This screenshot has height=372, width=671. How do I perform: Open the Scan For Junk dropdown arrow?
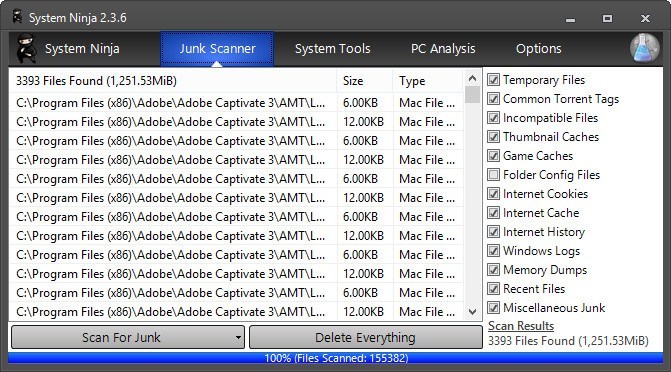tap(238, 337)
